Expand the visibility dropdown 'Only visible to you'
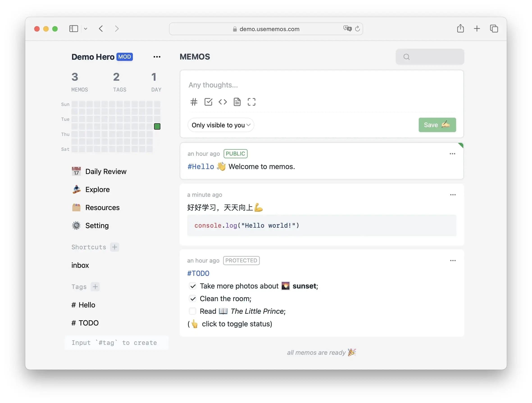This screenshot has height=403, width=532. coord(220,124)
